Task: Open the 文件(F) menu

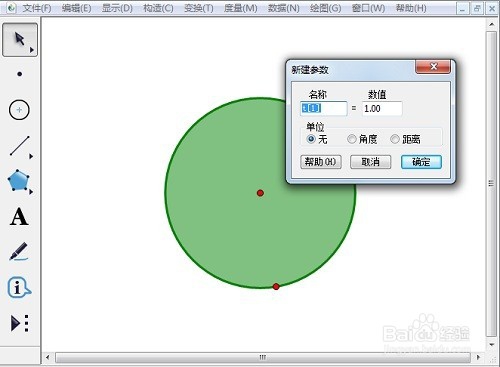Action: 37,8
